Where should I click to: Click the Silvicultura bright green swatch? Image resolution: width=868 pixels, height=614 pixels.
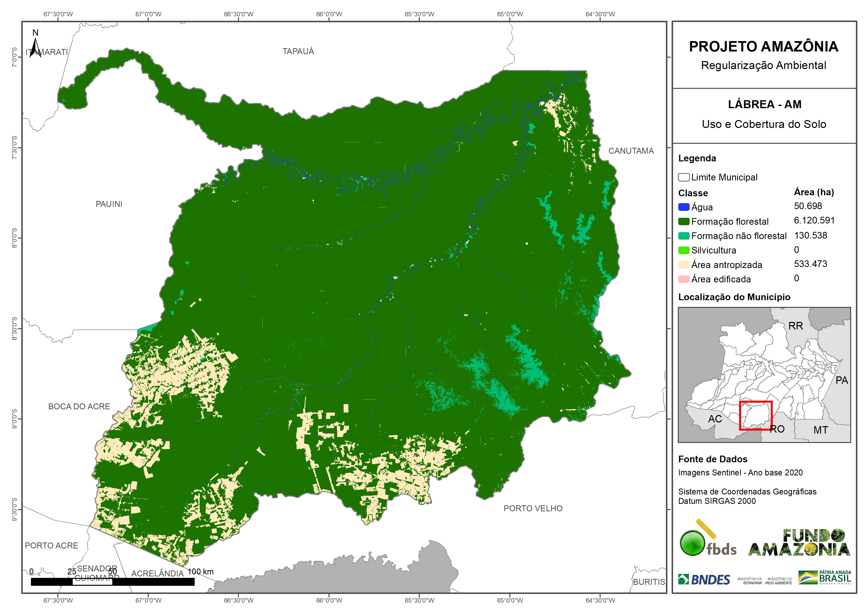[683, 250]
